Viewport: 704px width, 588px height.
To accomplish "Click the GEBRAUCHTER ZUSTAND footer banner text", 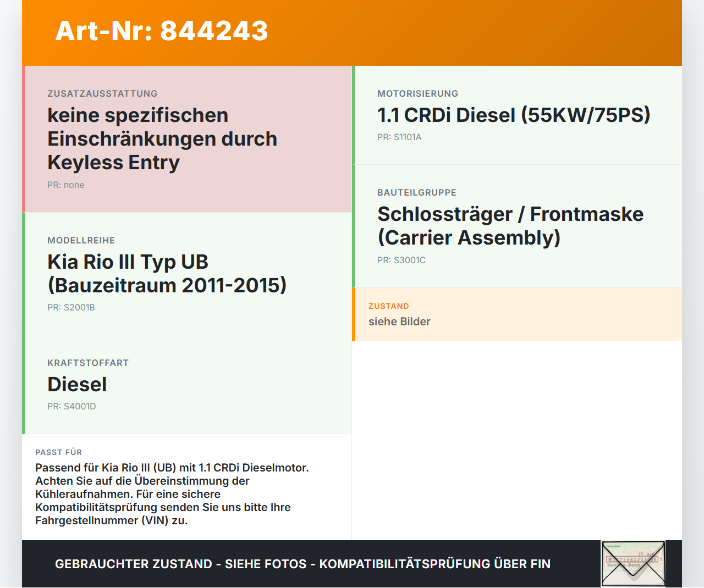I will point(302,564).
